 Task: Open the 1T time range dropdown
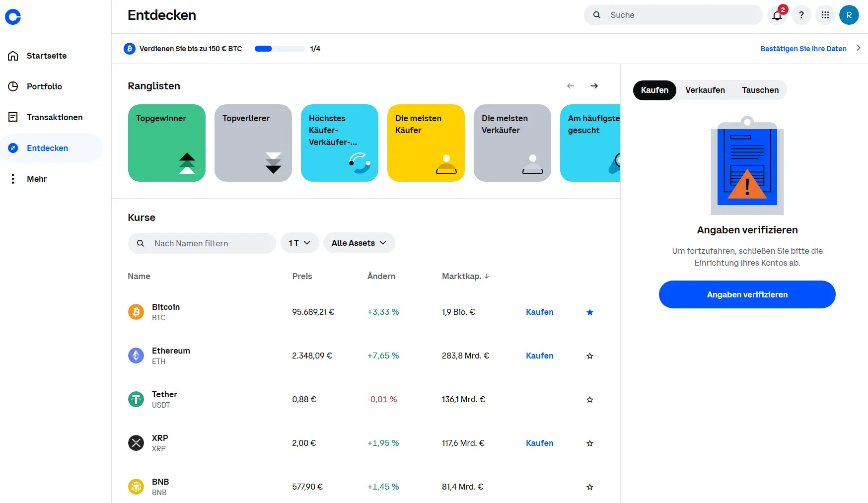pyautogui.click(x=300, y=243)
